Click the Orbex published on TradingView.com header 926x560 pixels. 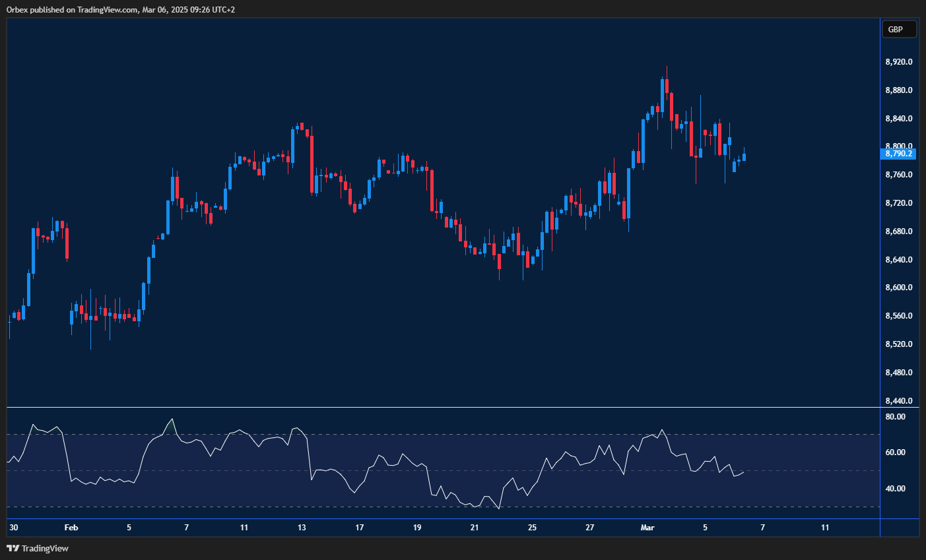[x=121, y=10]
